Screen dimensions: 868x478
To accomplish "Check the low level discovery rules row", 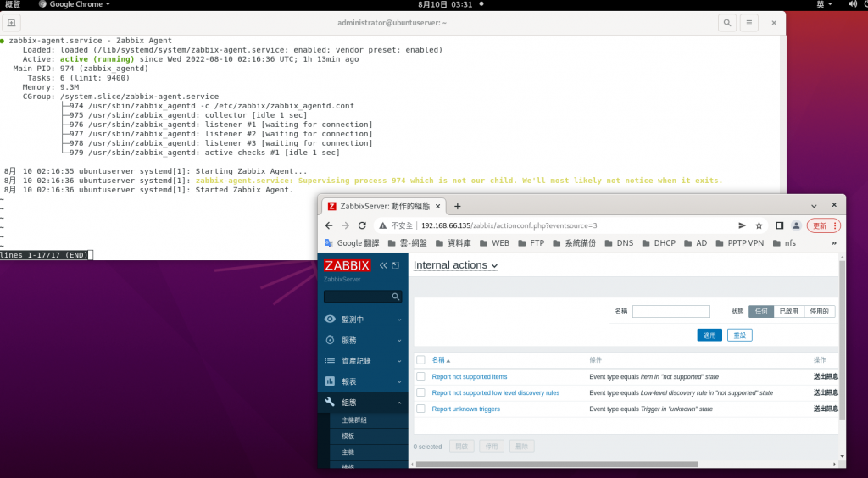I will (x=420, y=392).
